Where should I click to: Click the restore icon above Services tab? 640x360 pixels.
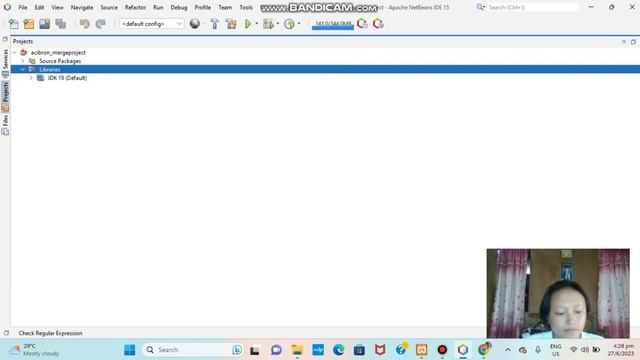point(5,39)
